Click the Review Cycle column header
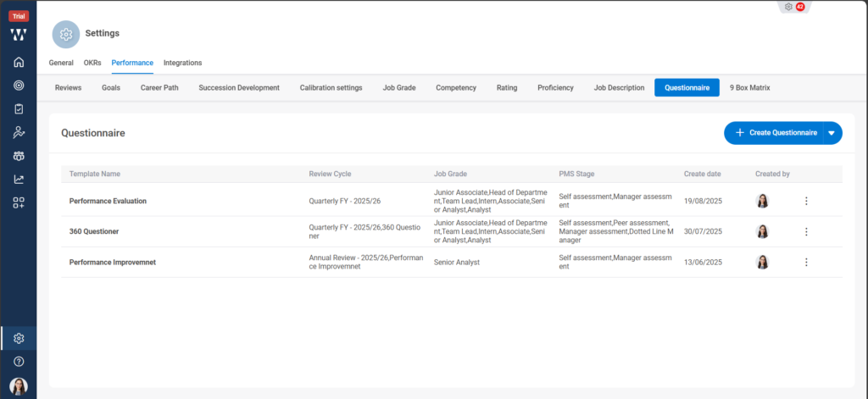868x399 pixels. 330,174
